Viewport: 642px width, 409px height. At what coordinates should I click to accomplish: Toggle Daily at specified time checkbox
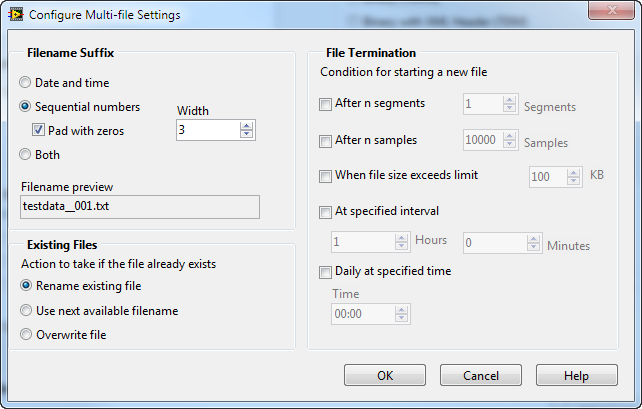pos(325,271)
